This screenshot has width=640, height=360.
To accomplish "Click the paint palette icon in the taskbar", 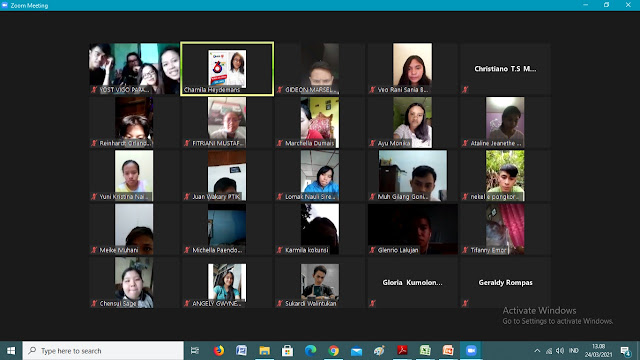I will point(379,351).
